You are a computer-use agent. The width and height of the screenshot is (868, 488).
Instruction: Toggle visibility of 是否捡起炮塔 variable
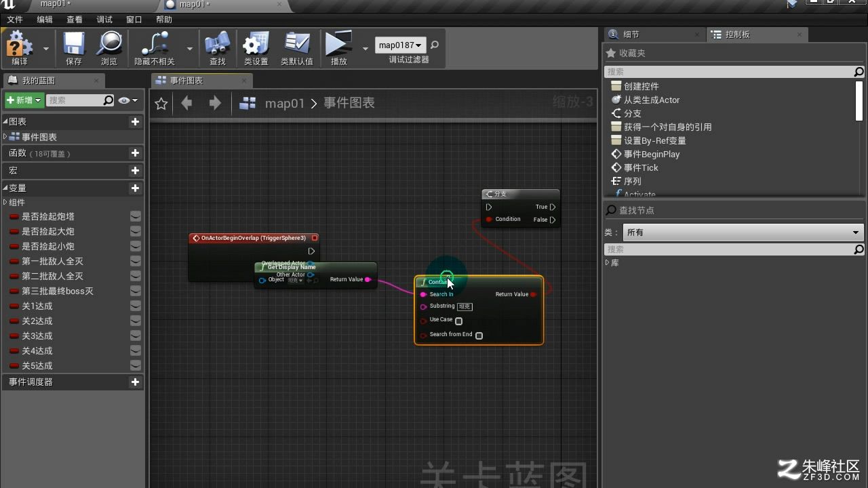pyautogui.click(x=136, y=217)
